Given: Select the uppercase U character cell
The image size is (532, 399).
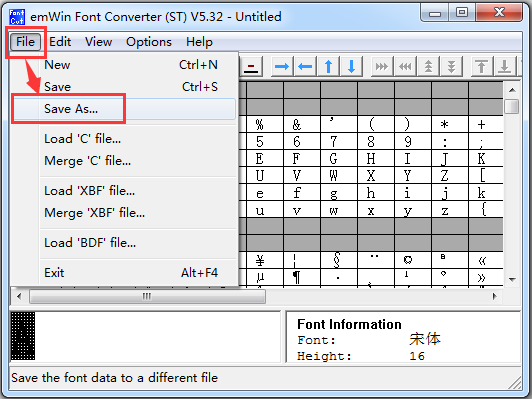Looking at the screenshot, I should pyautogui.click(x=265, y=175).
